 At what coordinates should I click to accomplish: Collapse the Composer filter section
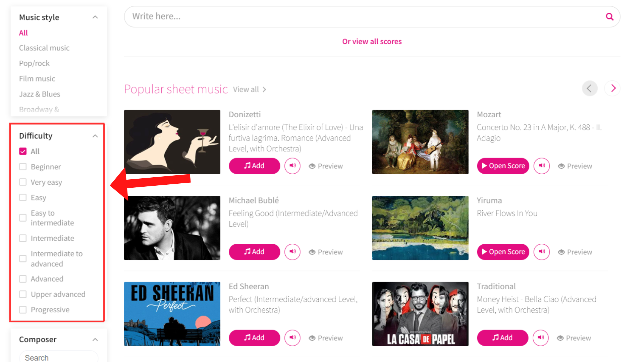click(x=95, y=340)
